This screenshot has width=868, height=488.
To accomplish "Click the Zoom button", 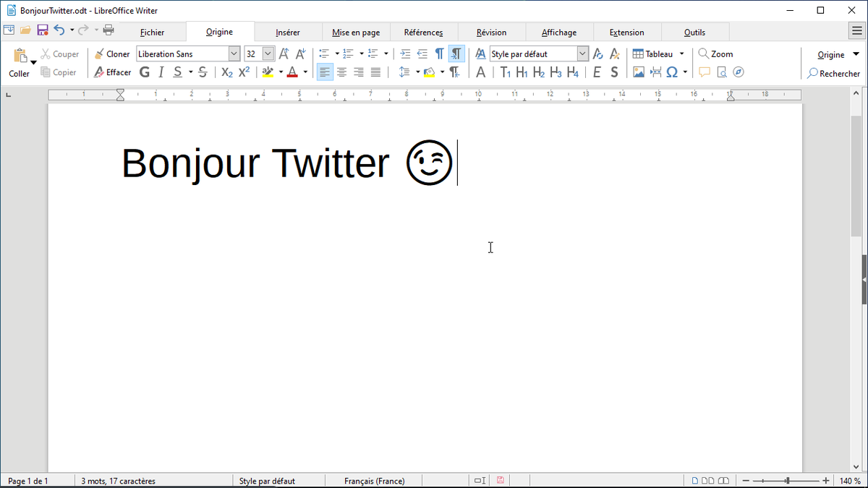I will click(715, 54).
